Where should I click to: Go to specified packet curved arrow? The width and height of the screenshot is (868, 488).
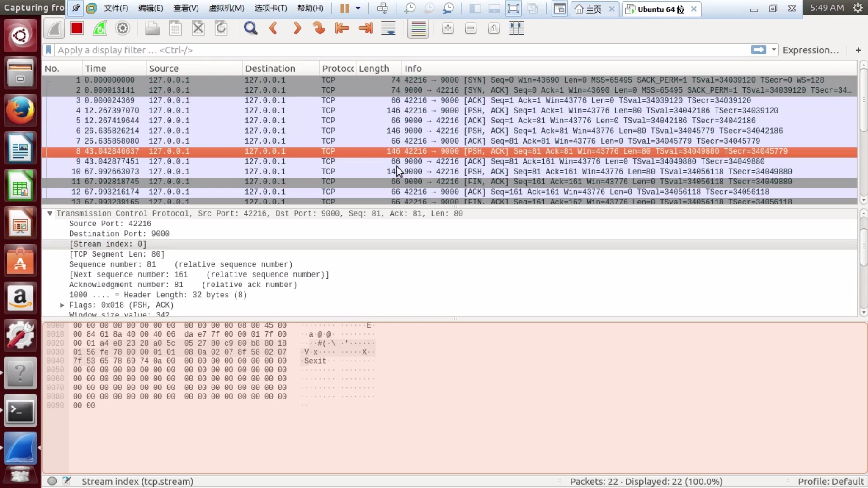[319, 28]
